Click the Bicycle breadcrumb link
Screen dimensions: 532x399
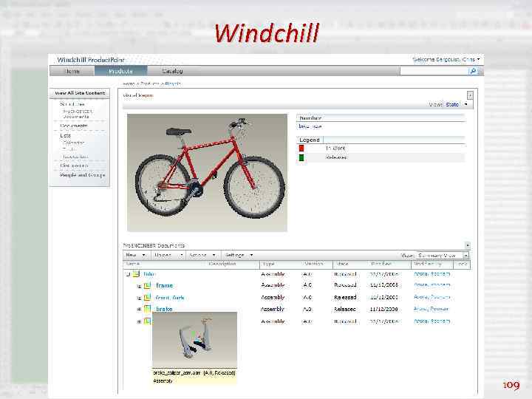pos(173,83)
